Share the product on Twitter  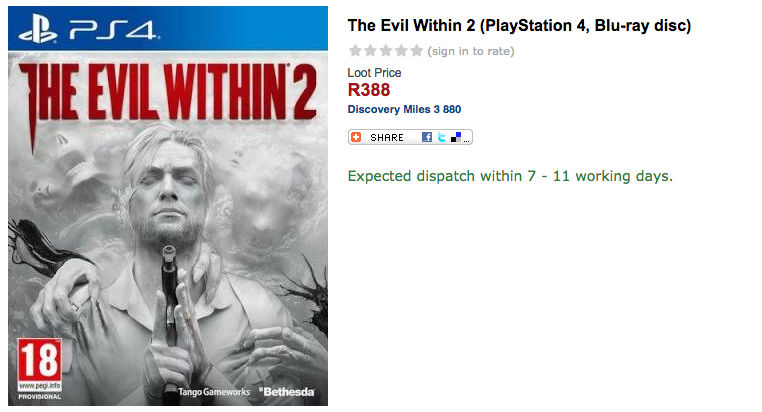[441, 137]
